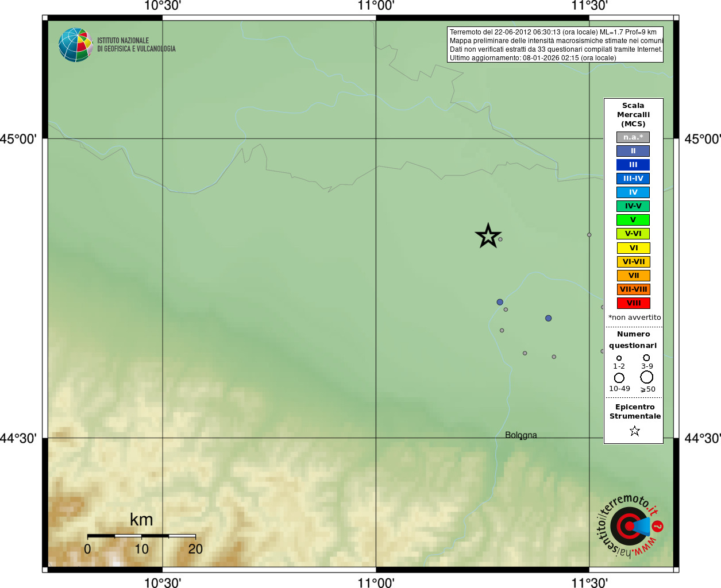Click the grey marker next to epicenter star
This screenshot has height=588, width=721.
coord(500,239)
